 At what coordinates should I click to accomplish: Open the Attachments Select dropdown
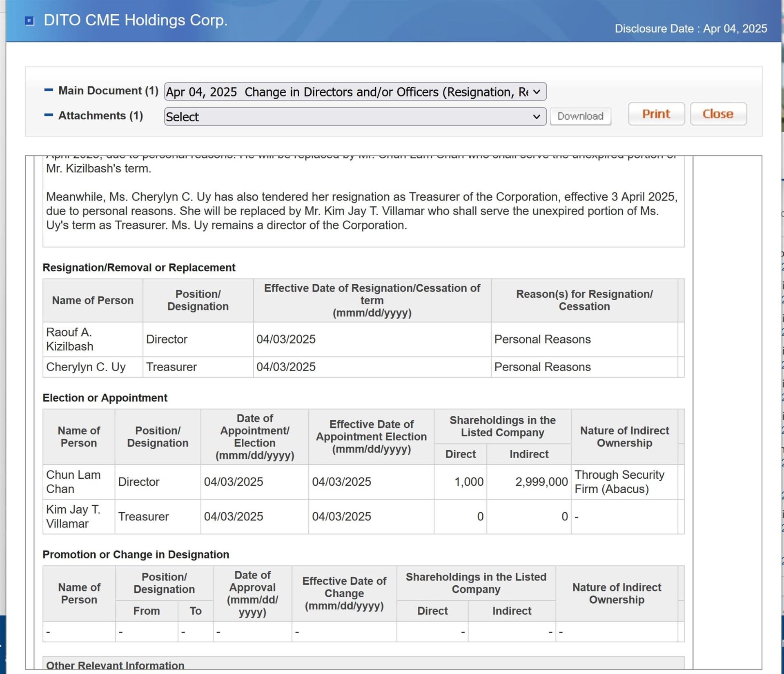(355, 117)
